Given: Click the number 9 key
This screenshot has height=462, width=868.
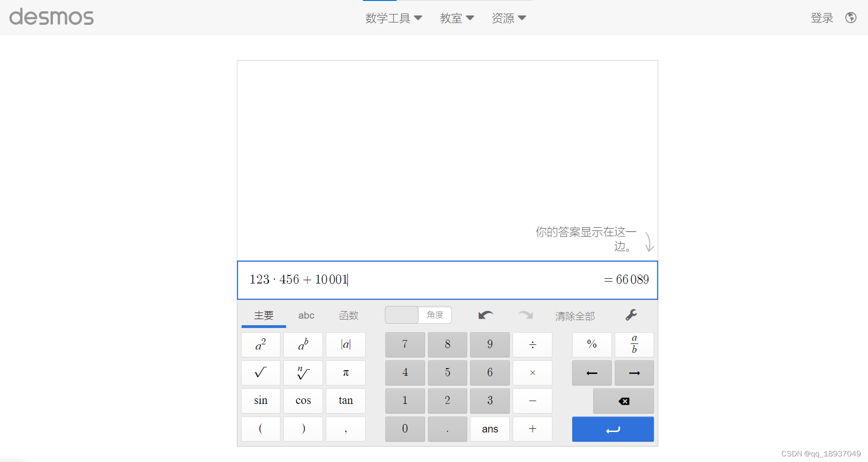Looking at the screenshot, I should tap(490, 345).
